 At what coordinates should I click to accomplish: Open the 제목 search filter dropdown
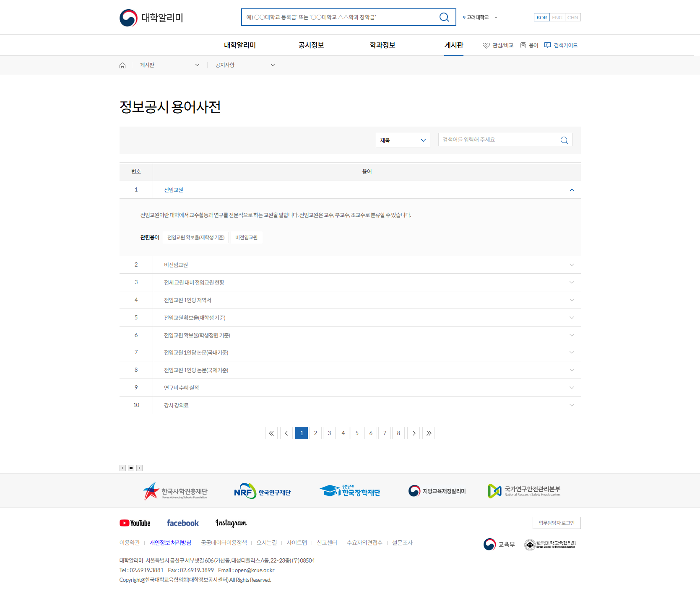403,140
